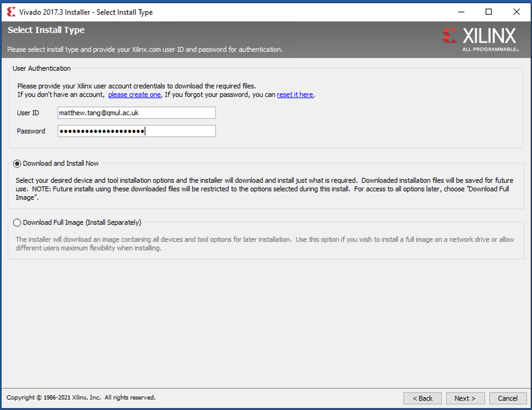The image size is (532, 410).
Task: Click the Xilinx copyright notice text
Action: click(81, 398)
